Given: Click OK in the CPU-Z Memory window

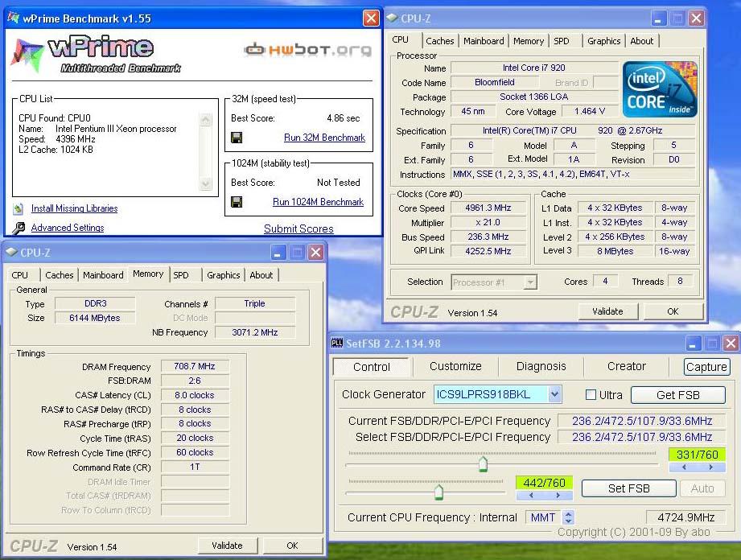Looking at the screenshot, I should pos(292,546).
